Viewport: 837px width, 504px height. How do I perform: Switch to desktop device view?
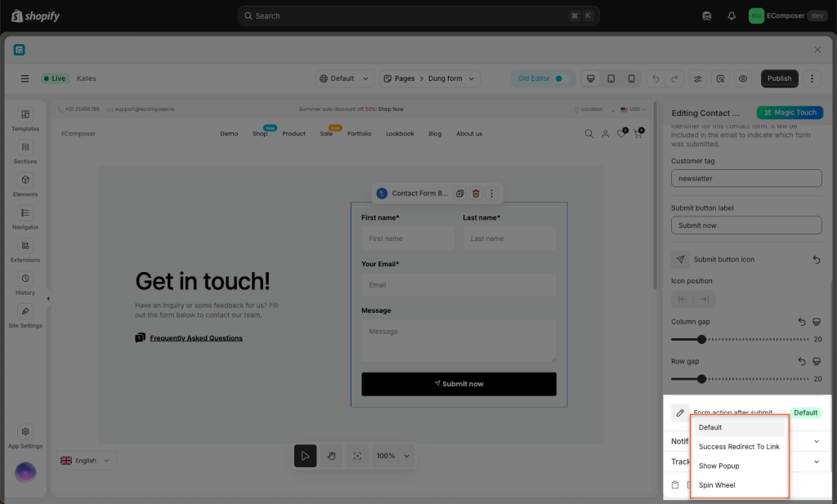[590, 78]
